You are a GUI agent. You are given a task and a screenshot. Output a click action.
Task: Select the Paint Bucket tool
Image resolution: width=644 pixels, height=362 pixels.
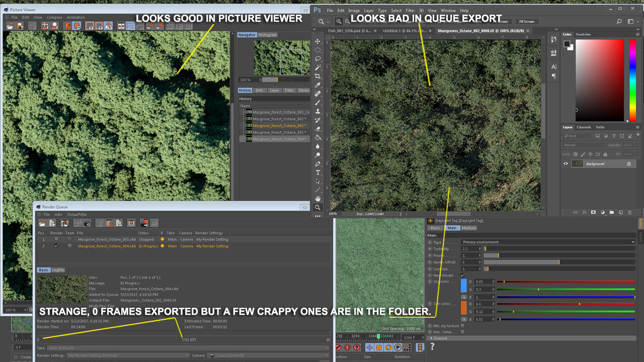317,137
